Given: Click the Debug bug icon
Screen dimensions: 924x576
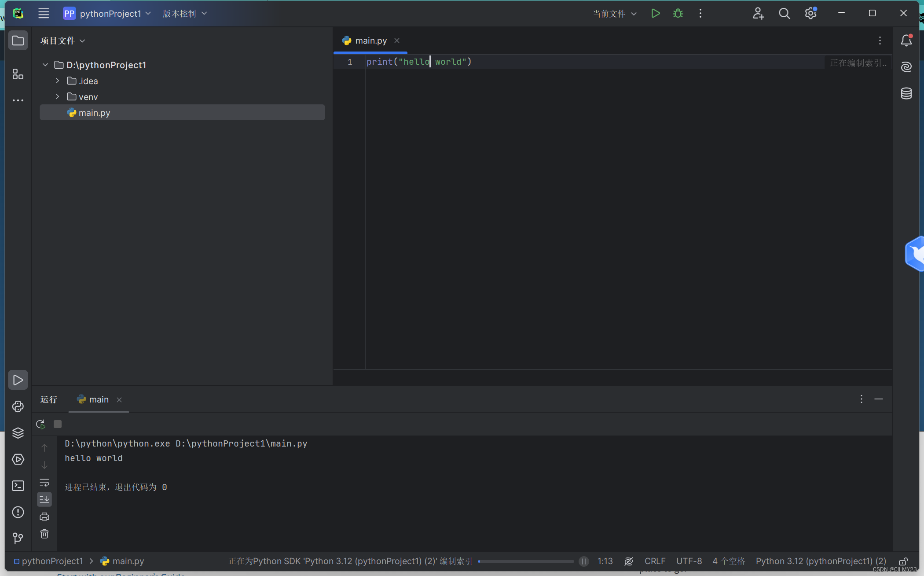Looking at the screenshot, I should (x=678, y=14).
